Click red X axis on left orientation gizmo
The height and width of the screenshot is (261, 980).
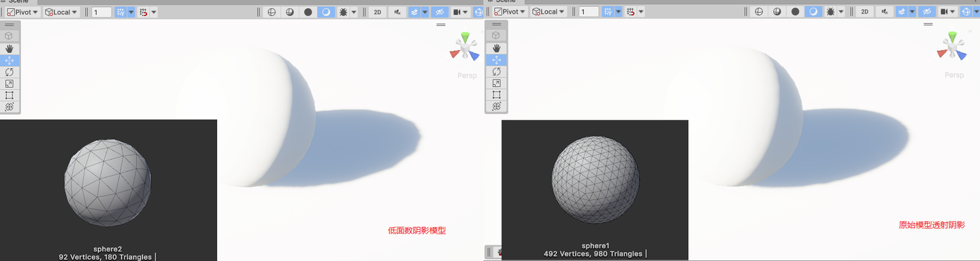click(x=454, y=54)
